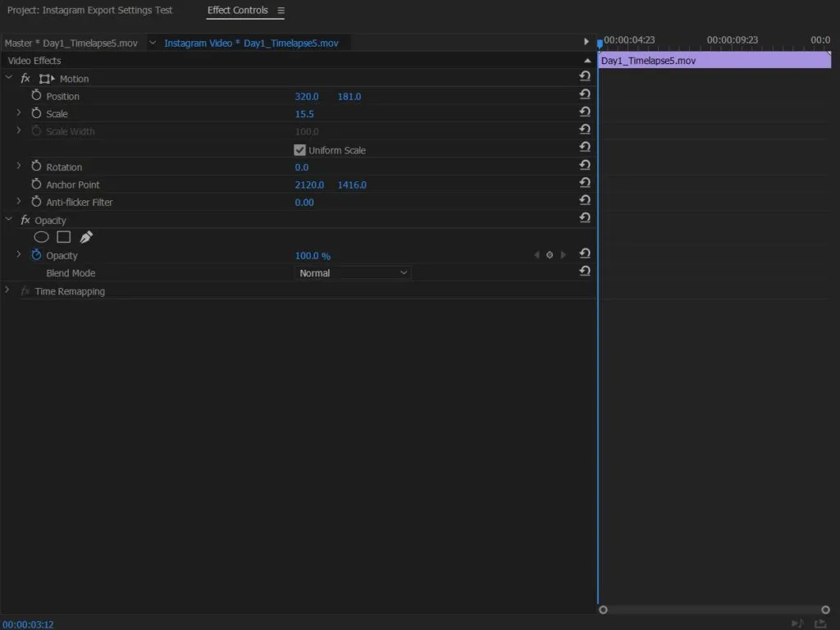Uncheck the Uniform Scale checkbox

click(299, 150)
